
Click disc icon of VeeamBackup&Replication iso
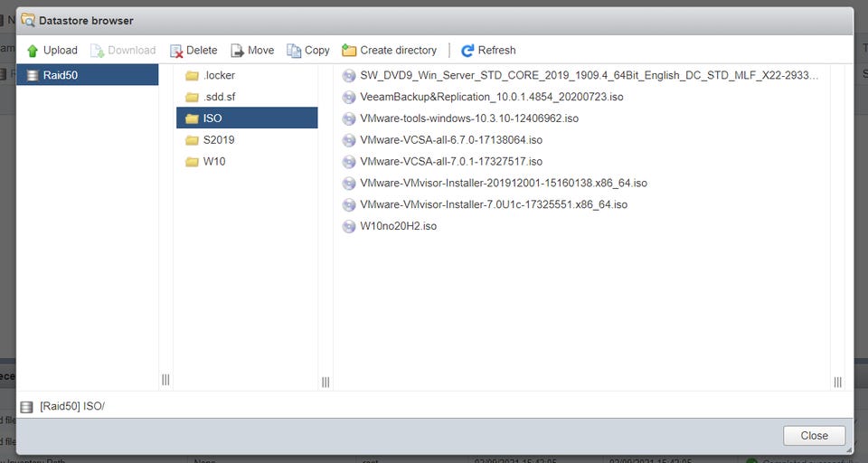pos(349,98)
